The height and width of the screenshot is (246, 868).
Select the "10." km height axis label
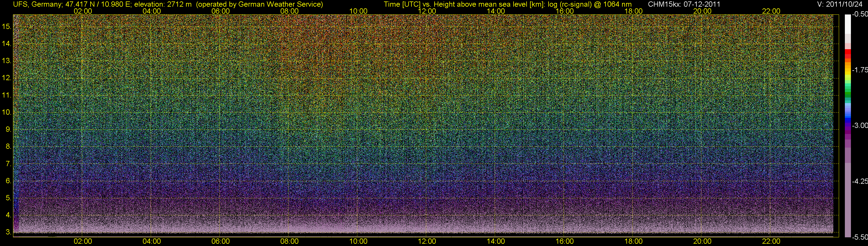(x=7, y=112)
